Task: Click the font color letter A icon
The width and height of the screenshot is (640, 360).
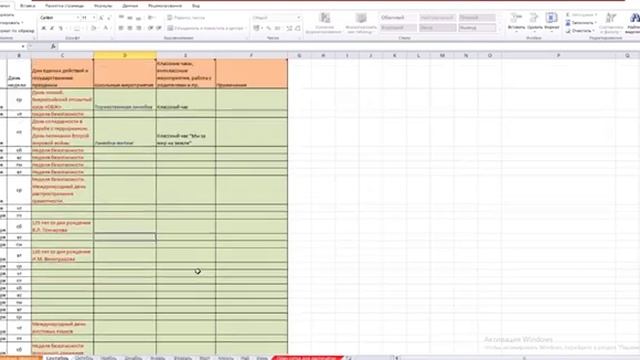Action: point(105,28)
